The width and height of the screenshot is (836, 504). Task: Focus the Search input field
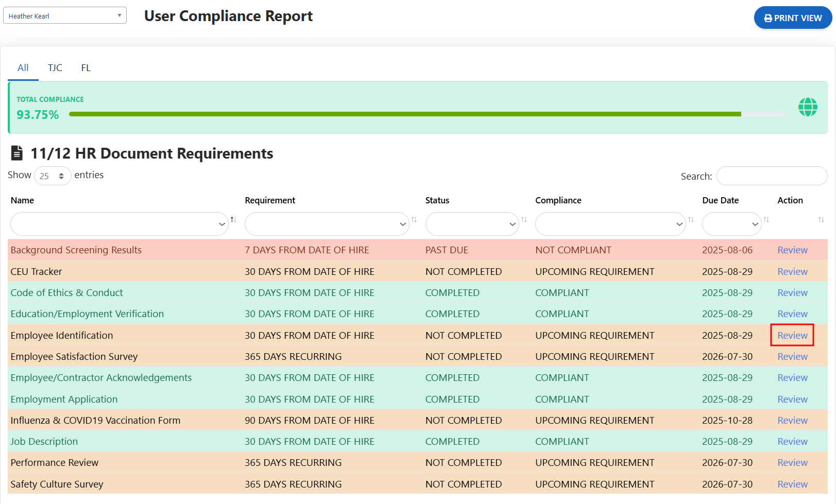click(x=771, y=176)
